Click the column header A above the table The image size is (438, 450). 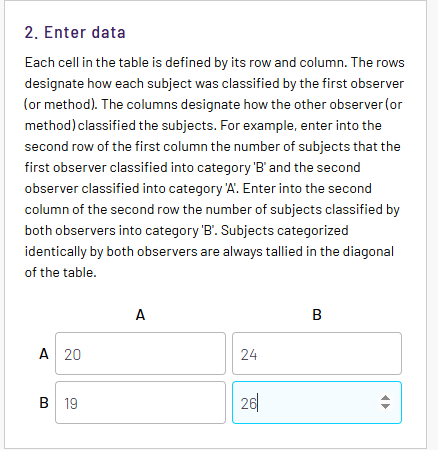click(140, 315)
